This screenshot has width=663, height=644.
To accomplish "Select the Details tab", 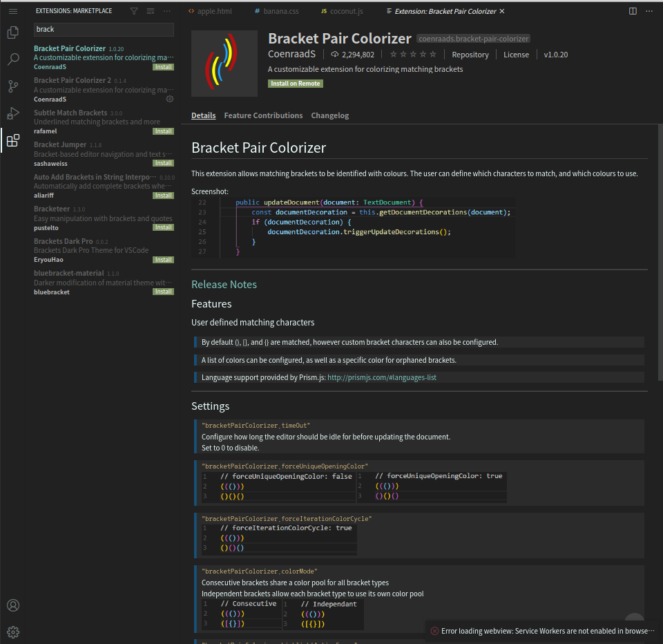I will 203,115.
